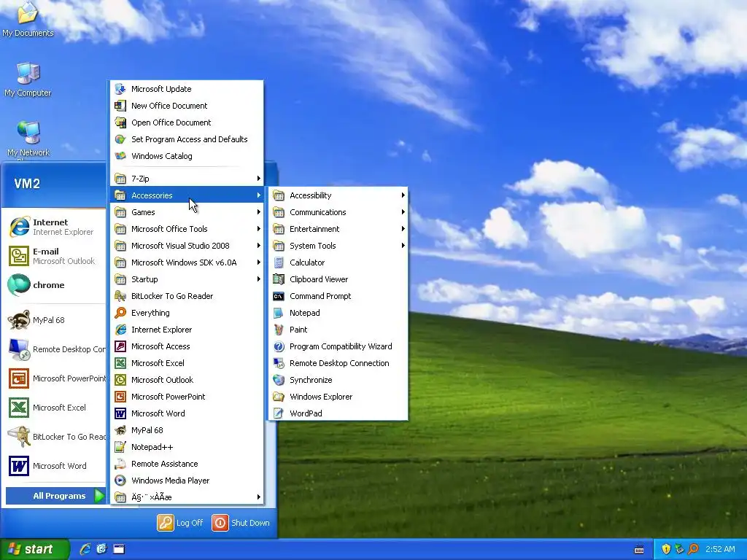The image size is (747, 560).
Task: Open Windows Explorer
Action: click(x=338, y=397)
